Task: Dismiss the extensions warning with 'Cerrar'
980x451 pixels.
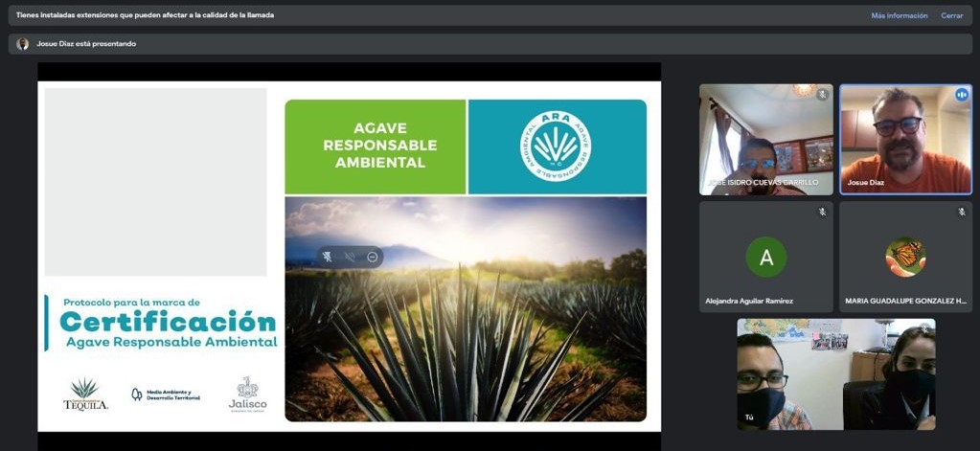Action: click(x=952, y=15)
